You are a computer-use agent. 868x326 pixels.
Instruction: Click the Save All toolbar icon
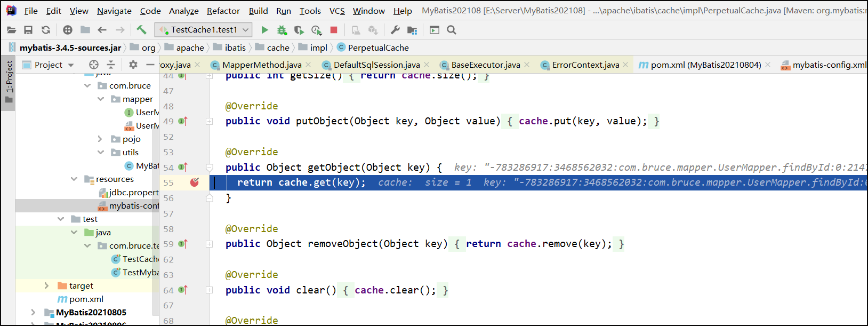(28, 30)
